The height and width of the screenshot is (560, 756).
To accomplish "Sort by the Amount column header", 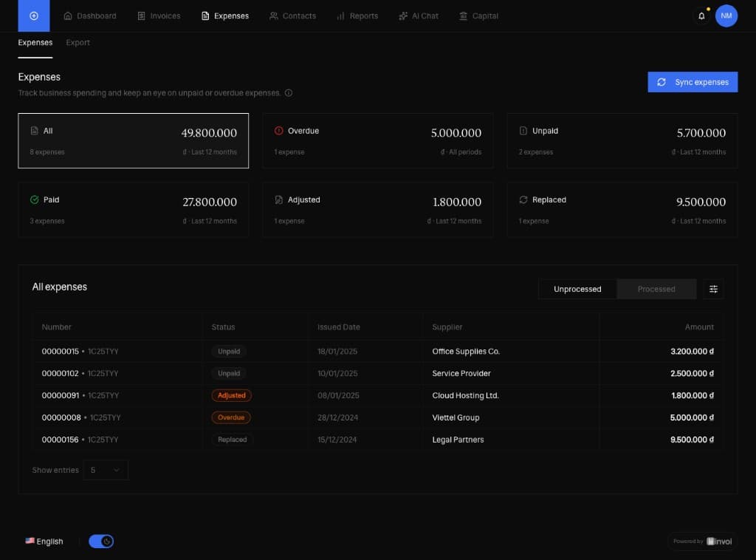I will [699, 327].
